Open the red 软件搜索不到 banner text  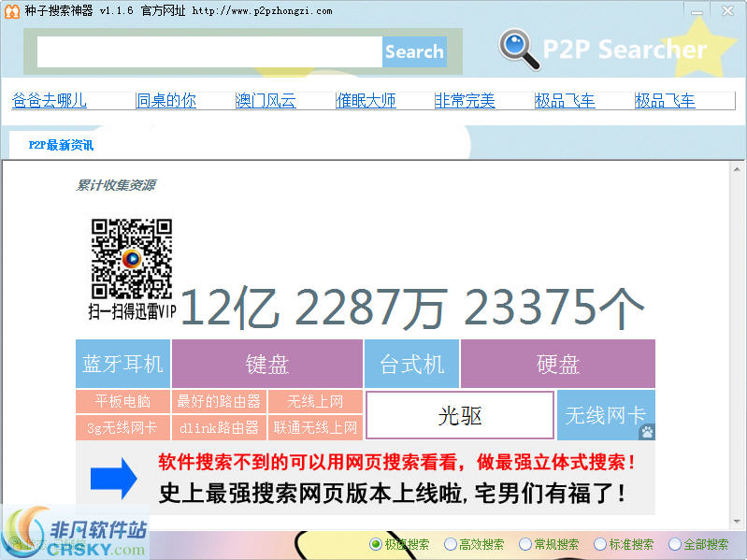click(x=396, y=462)
